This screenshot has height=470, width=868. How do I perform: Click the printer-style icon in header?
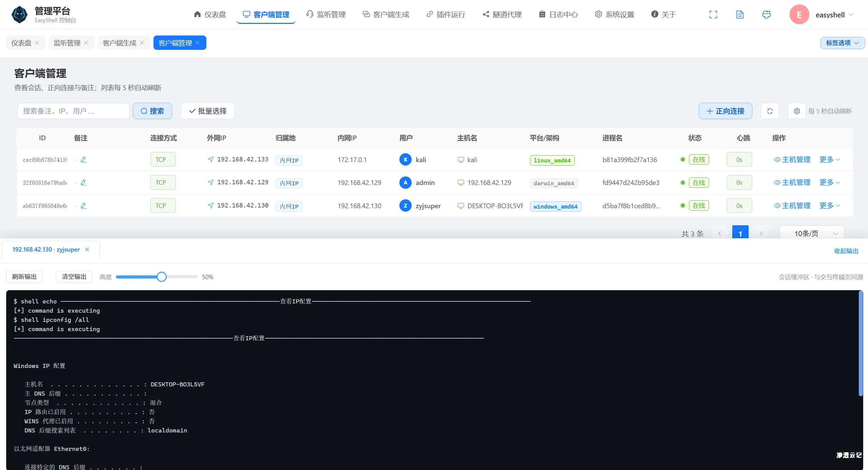(766, 15)
